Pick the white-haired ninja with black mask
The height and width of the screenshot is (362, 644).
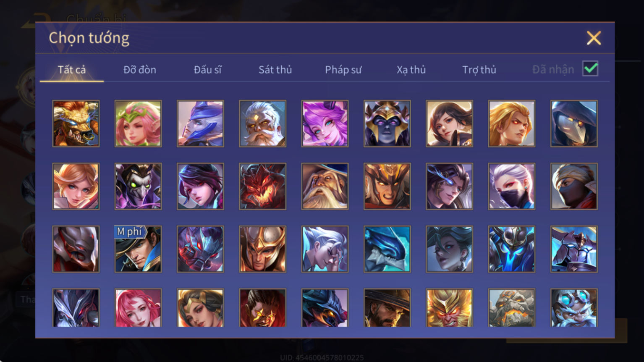(511, 186)
